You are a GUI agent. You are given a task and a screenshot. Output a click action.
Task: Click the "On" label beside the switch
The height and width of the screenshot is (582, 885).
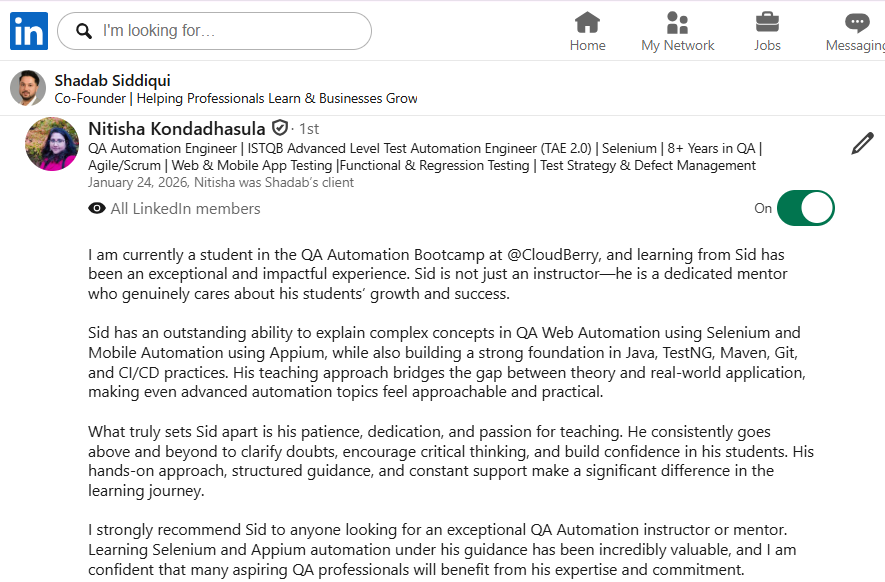pyautogui.click(x=763, y=208)
